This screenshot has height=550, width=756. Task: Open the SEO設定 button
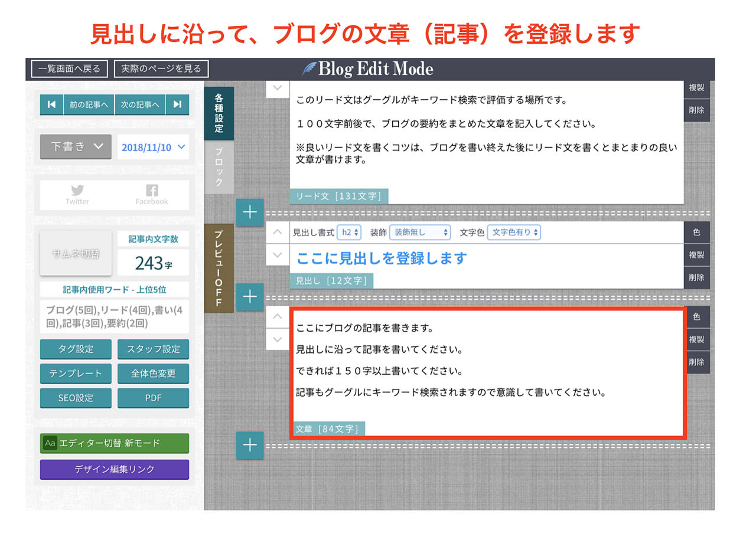pyautogui.click(x=76, y=398)
